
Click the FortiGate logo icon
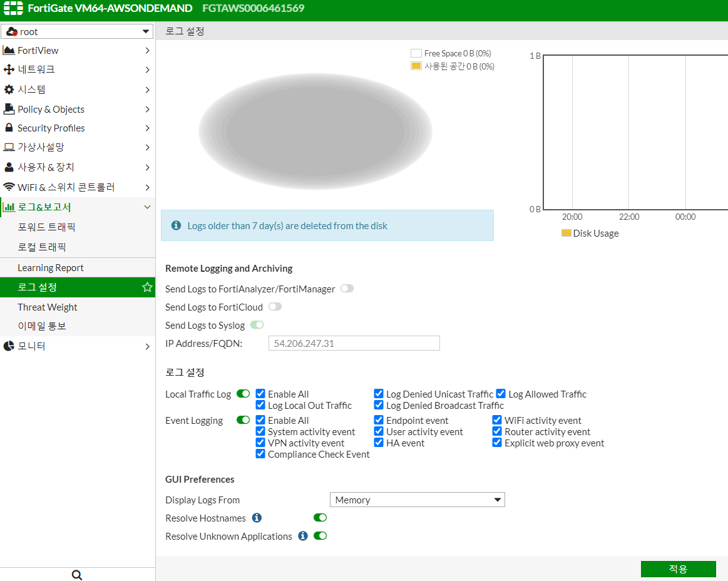[x=14, y=8]
